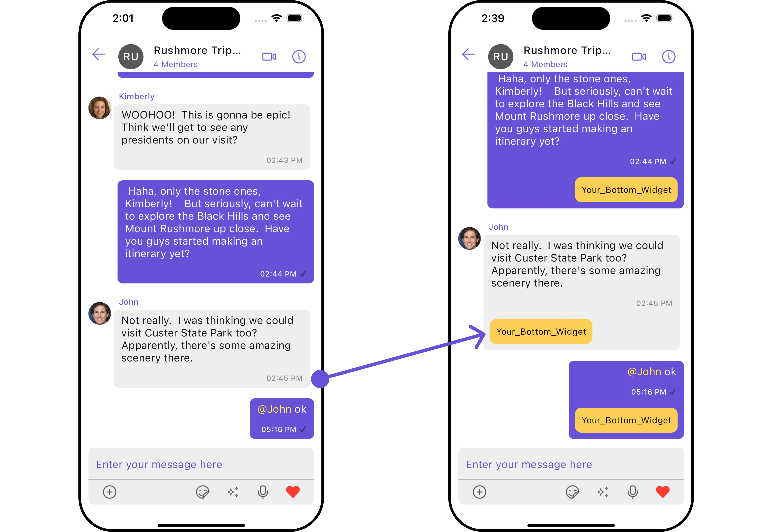Click Your_Bottom_Widget under '@John ok' message
767x532 pixels.
click(626, 420)
